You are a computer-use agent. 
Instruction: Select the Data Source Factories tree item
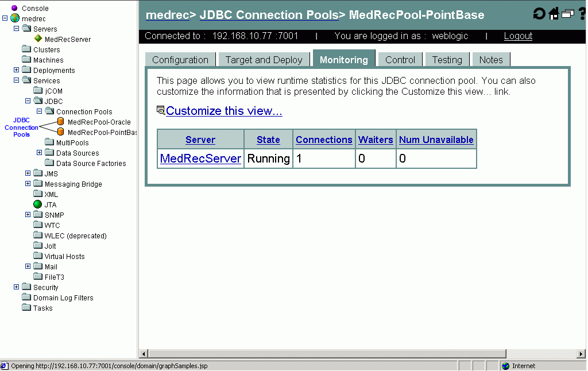point(91,163)
